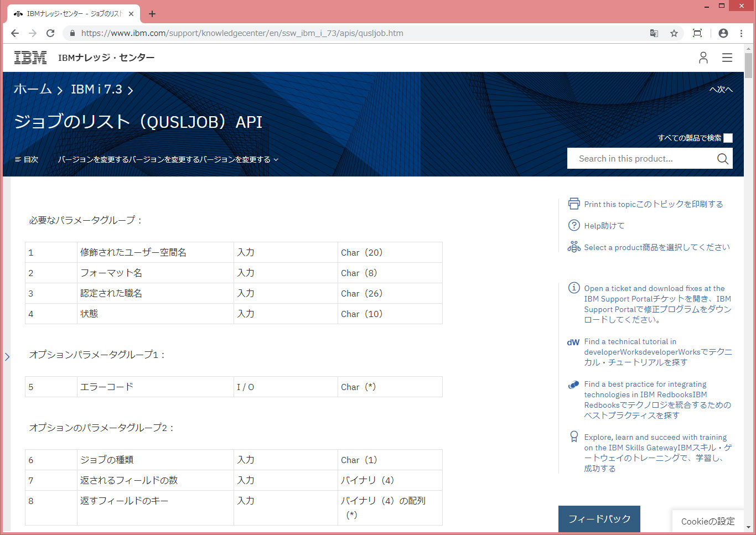Bookmark this page with the star icon
Viewport: 756px width, 535px height.
674,33
